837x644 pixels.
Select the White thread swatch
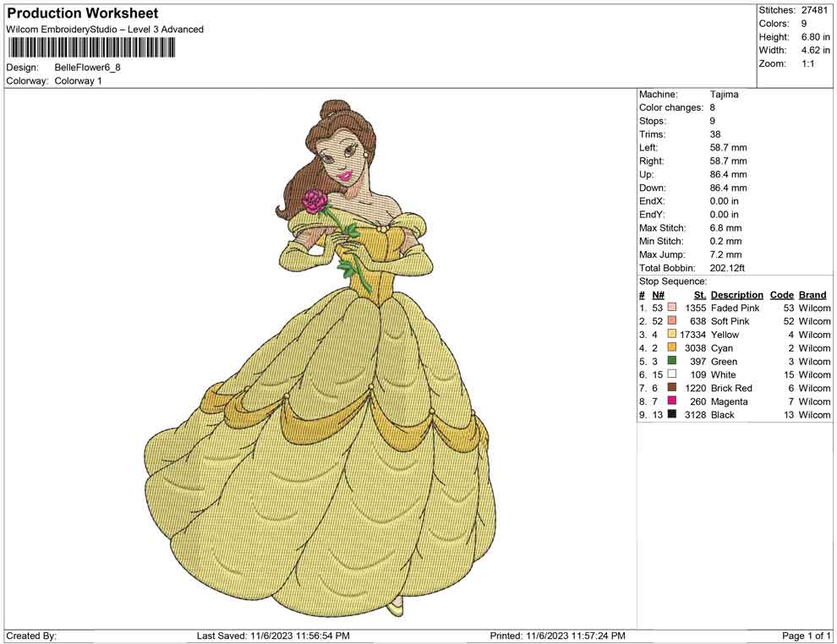[x=672, y=375]
